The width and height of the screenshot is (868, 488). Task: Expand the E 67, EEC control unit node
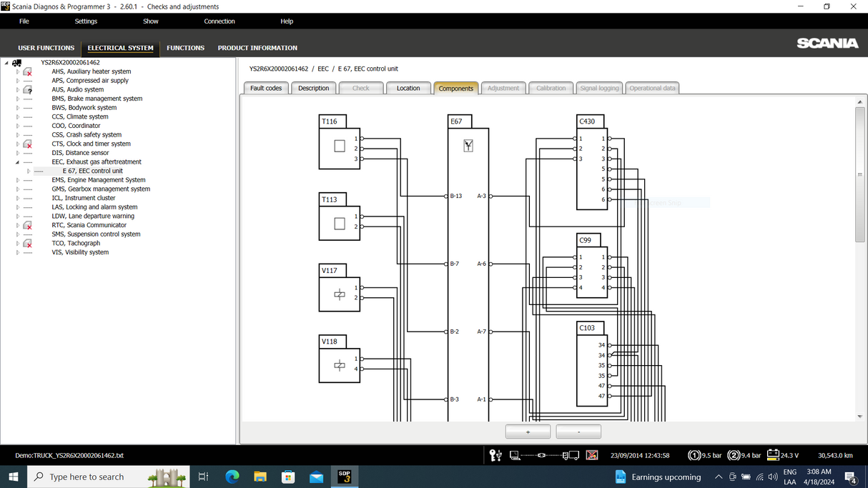pos(29,171)
